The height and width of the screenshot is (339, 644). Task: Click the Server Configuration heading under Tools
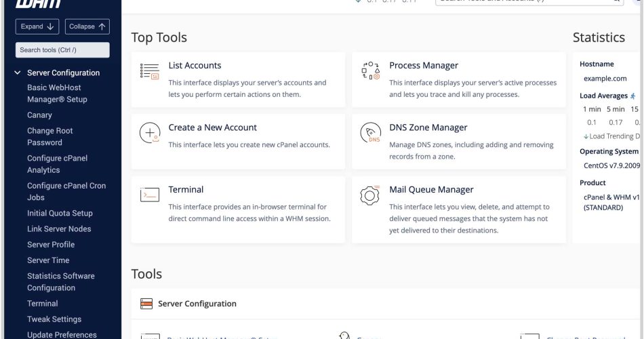[197, 304]
